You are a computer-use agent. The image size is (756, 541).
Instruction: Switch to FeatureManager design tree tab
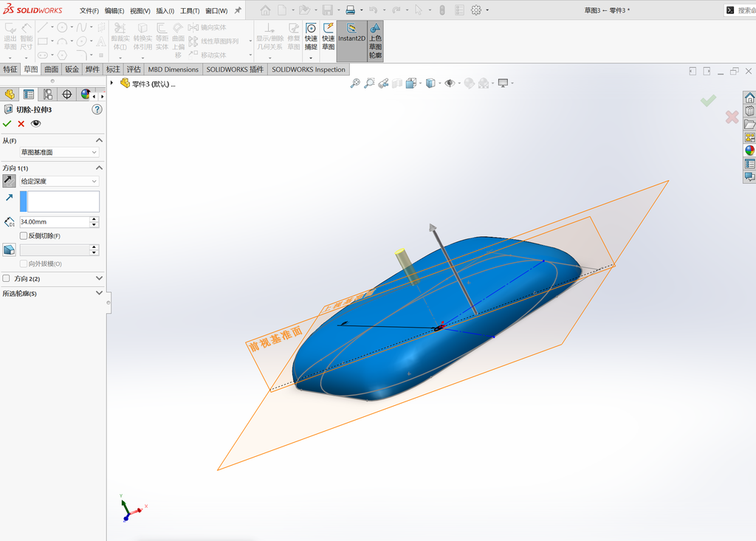[x=10, y=94]
